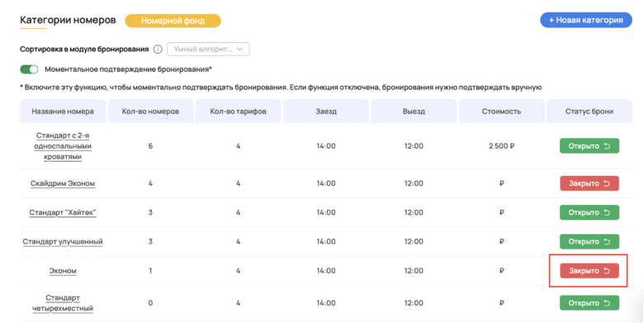Open the Стандарт четырехместный room link
Viewport: 644px width, 323px height.
tap(63, 303)
